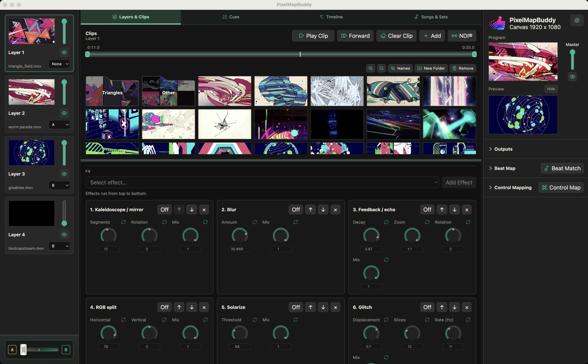Select crossfader side B button
Viewport: 588px width, 364px height.
[66, 350]
